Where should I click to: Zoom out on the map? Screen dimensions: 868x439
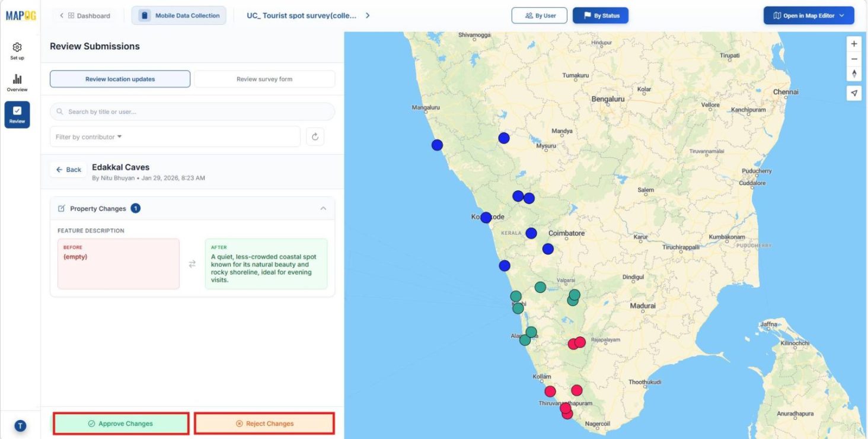(x=854, y=59)
